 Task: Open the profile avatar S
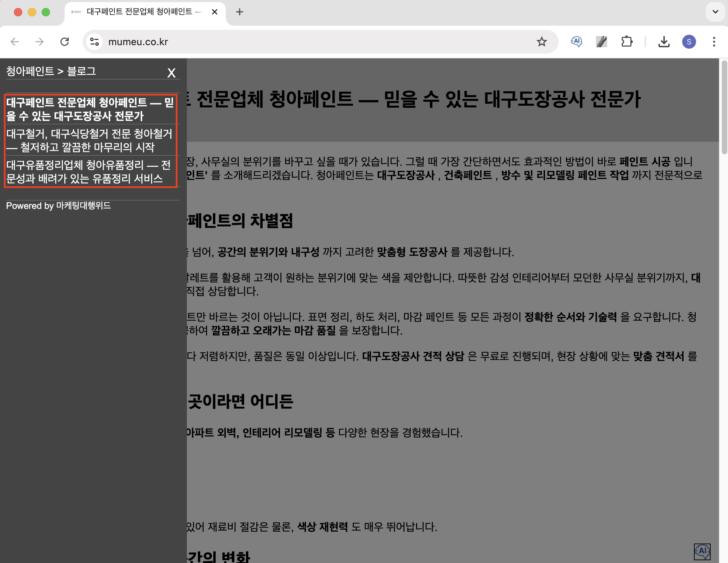(689, 42)
